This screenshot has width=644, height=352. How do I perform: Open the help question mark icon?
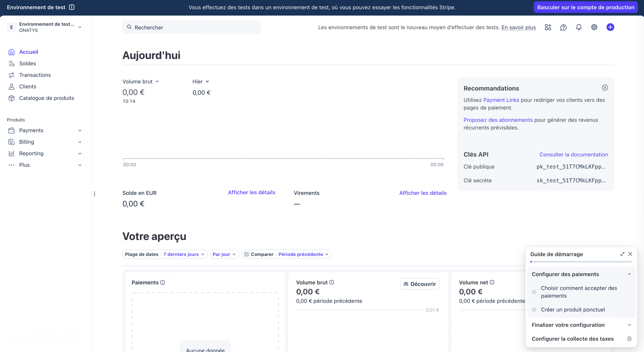563,27
